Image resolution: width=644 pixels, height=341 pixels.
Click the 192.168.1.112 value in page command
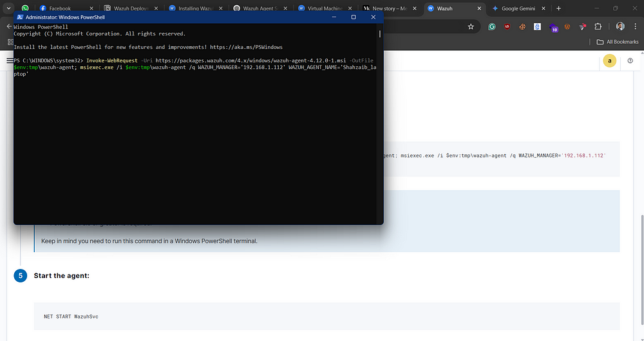(585, 156)
